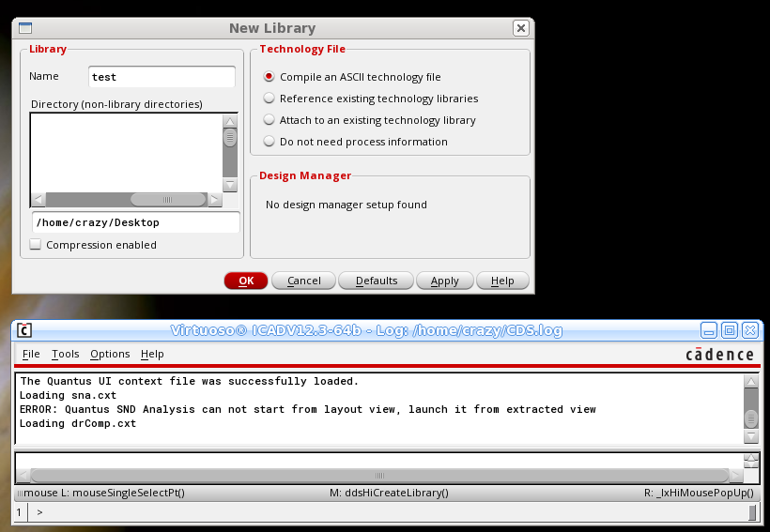Close the New Library dialog
770x532 pixels.
521,28
